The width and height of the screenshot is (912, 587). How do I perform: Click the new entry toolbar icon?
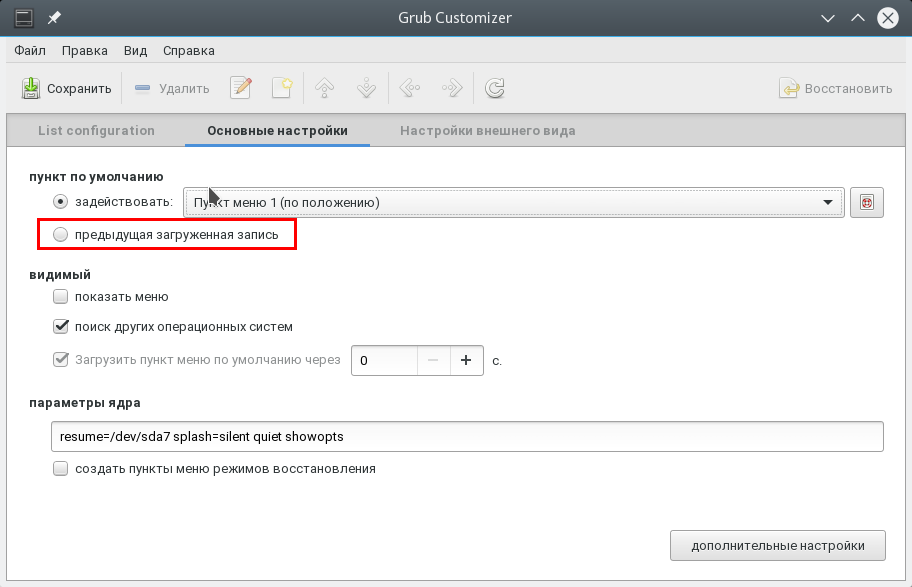pos(282,88)
